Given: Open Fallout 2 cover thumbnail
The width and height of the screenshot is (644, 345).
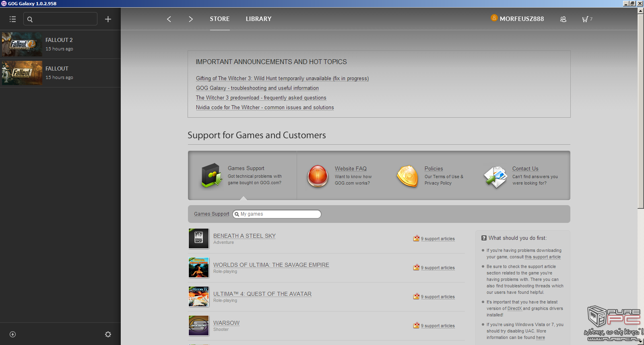Looking at the screenshot, I should point(22,44).
